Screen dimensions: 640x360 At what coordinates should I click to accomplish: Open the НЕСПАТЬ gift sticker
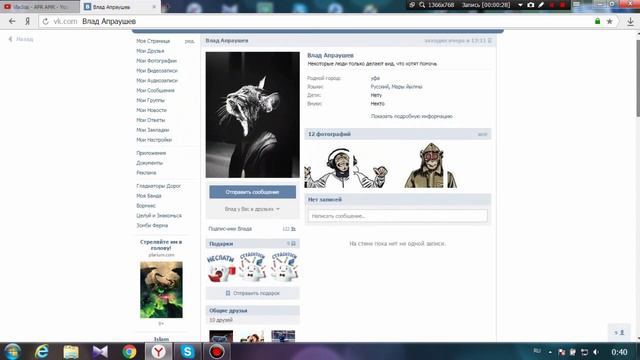click(221, 268)
